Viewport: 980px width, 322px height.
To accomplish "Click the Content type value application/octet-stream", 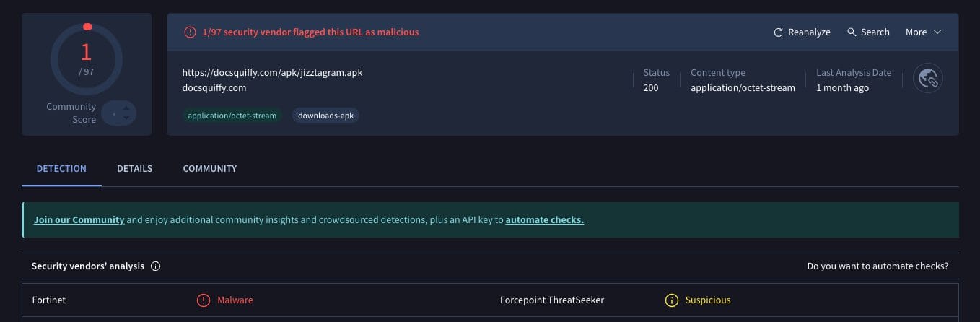I will [x=743, y=88].
